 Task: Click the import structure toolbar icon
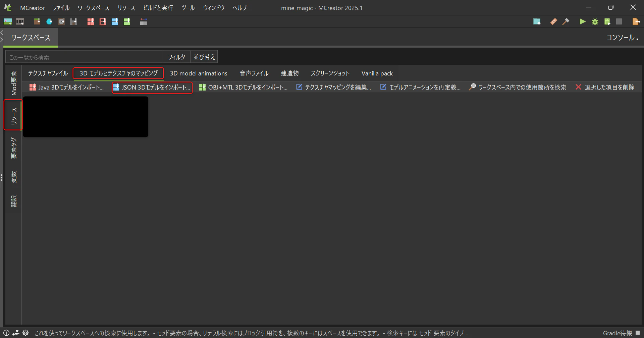point(73,22)
